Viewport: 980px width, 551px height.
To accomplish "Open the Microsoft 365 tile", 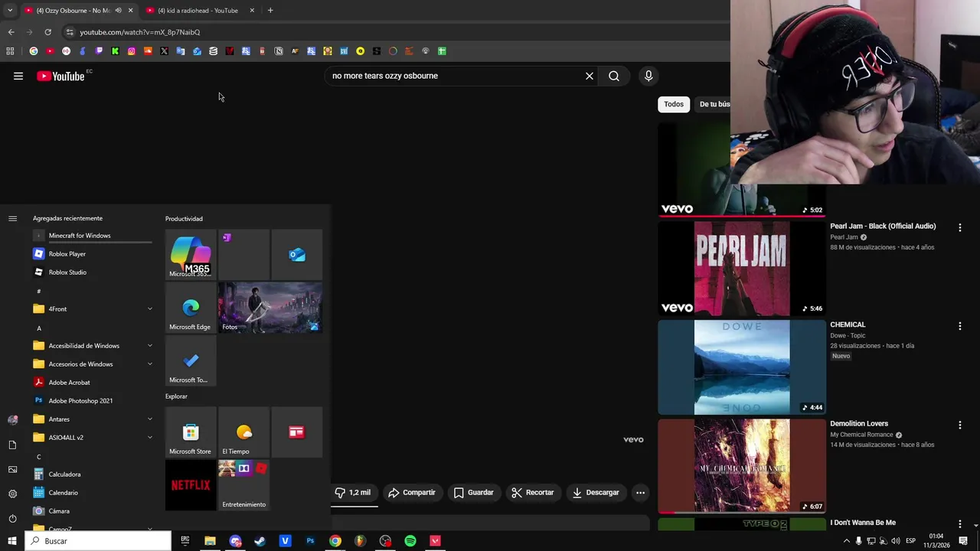I will (x=191, y=254).
